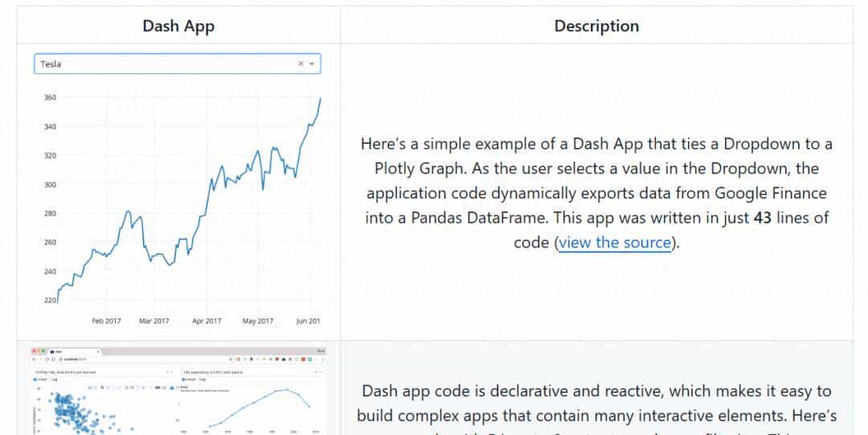Click the "Dash App" column header
Image resolution: width=868 pixels, height=435 pixels.
pyautogui.click(x=178, y=26)
